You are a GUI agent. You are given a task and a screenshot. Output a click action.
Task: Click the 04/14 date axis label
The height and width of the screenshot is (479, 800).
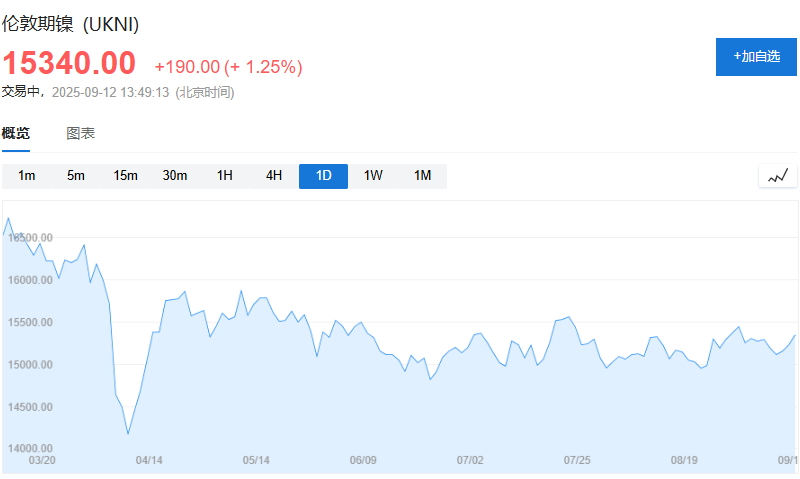click(149, 460)
